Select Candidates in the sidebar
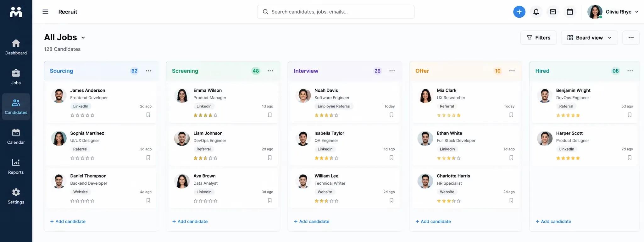The width and height of the screenshot is (644, 242). 16,107
